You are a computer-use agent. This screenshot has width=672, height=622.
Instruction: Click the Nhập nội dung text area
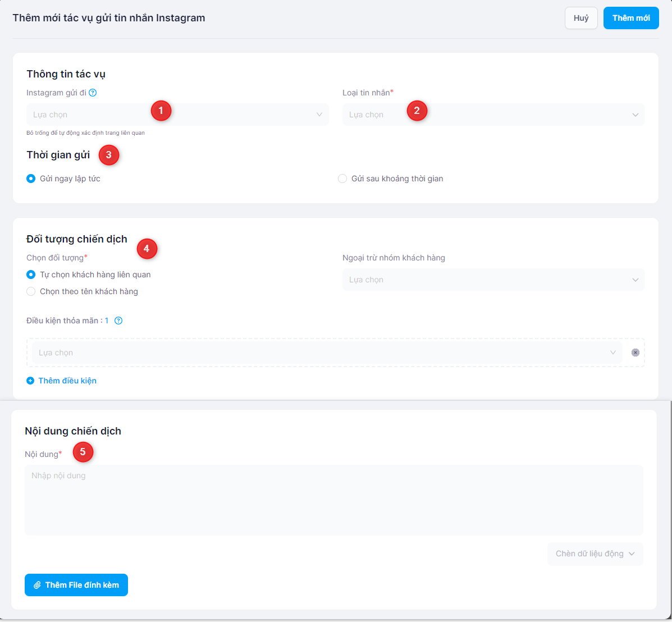tap(333, 500)
